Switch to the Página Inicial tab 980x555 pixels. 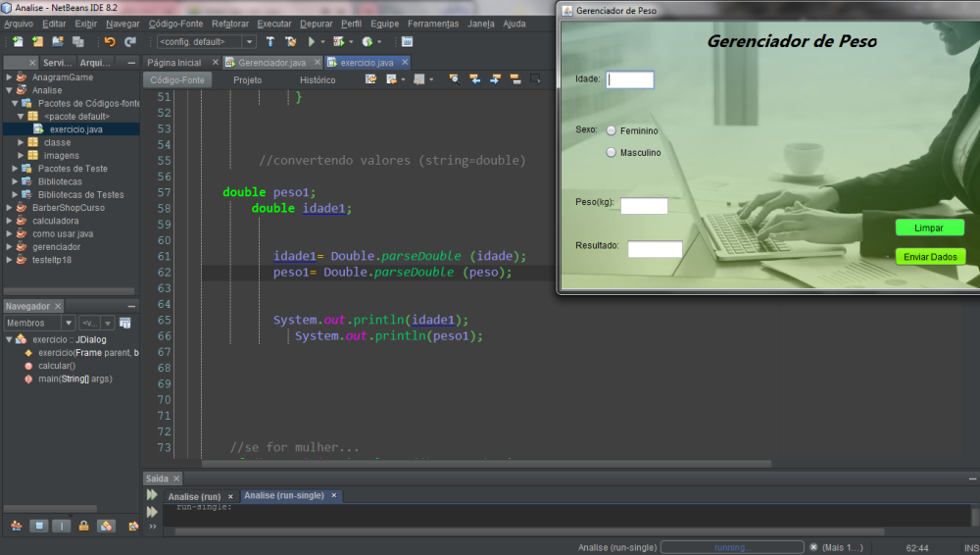(x=174, y=63)
